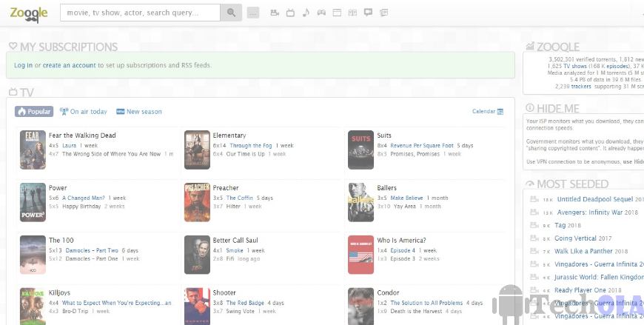Open Untitled Deadpool Sequel in Most Seeded
The width and height of the screenshot is (644, 325).
pyautogui.click(x=594, y=199)
